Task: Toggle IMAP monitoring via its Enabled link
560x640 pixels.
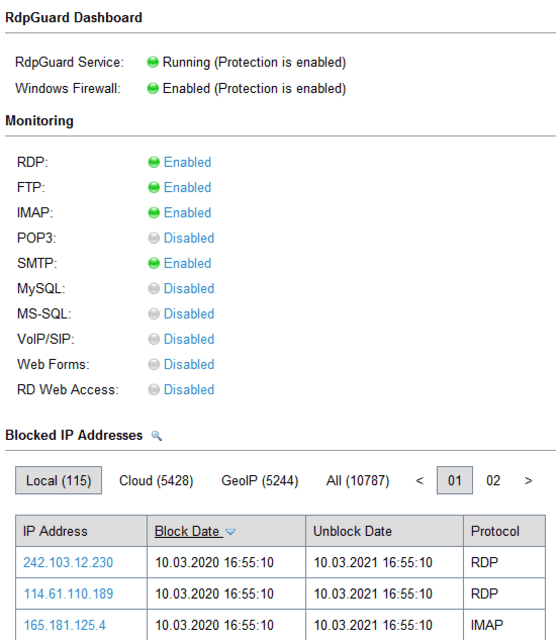Action: click(x=187, y=213)
